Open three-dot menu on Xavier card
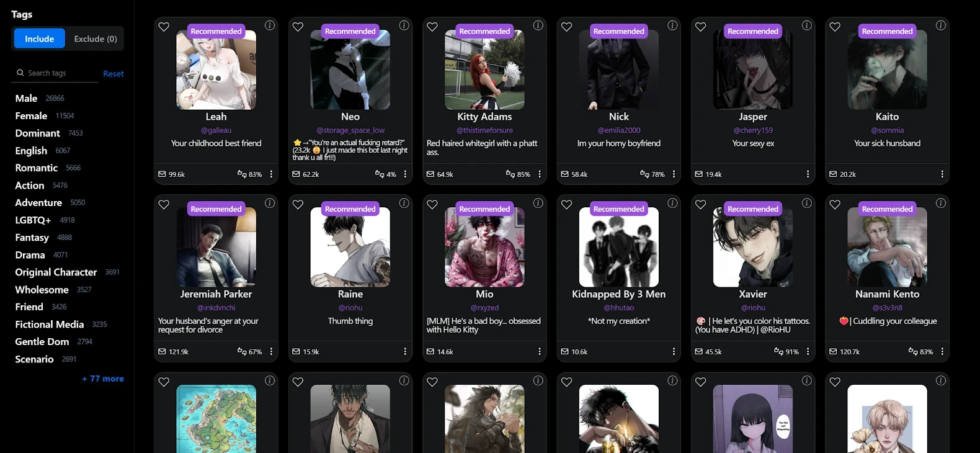 pyautogui.click(x=808, y=352)
